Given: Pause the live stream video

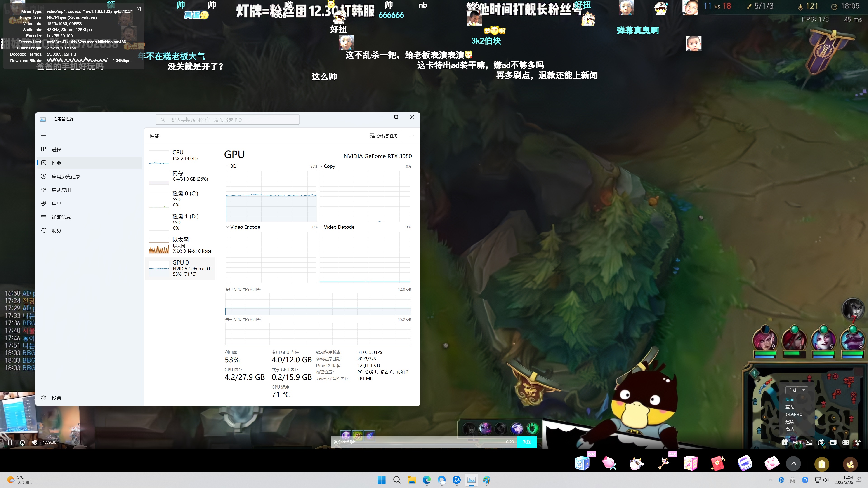Looking at the screenshot, I should (10, 442).
